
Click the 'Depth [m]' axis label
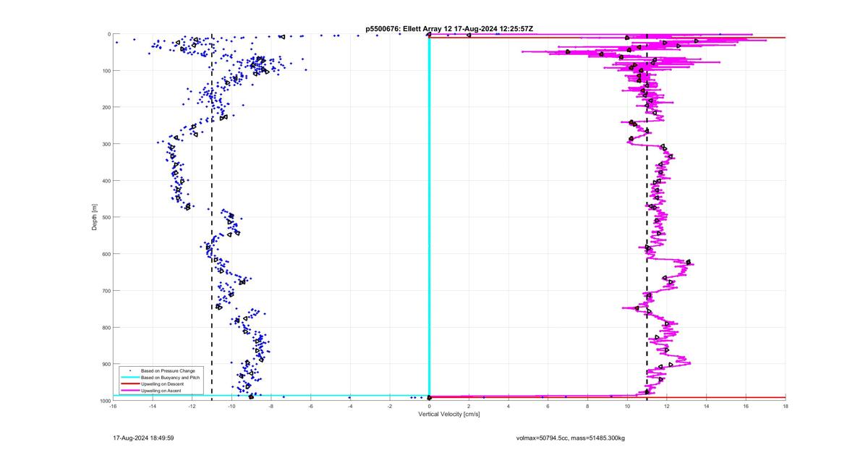click(x=94, y=217)
